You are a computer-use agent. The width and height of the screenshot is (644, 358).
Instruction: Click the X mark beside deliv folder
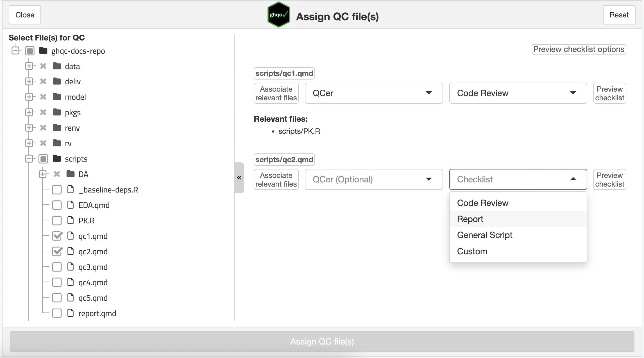point(43,81)
